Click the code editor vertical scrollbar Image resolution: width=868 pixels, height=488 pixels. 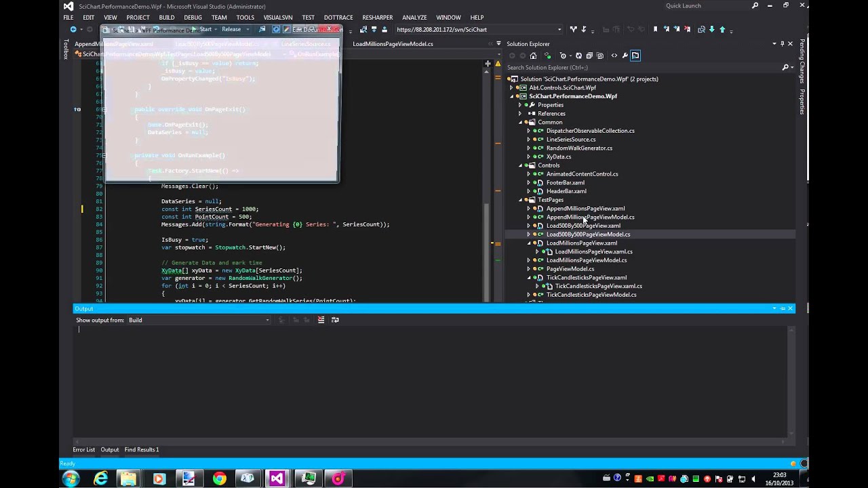pos(487,183)
